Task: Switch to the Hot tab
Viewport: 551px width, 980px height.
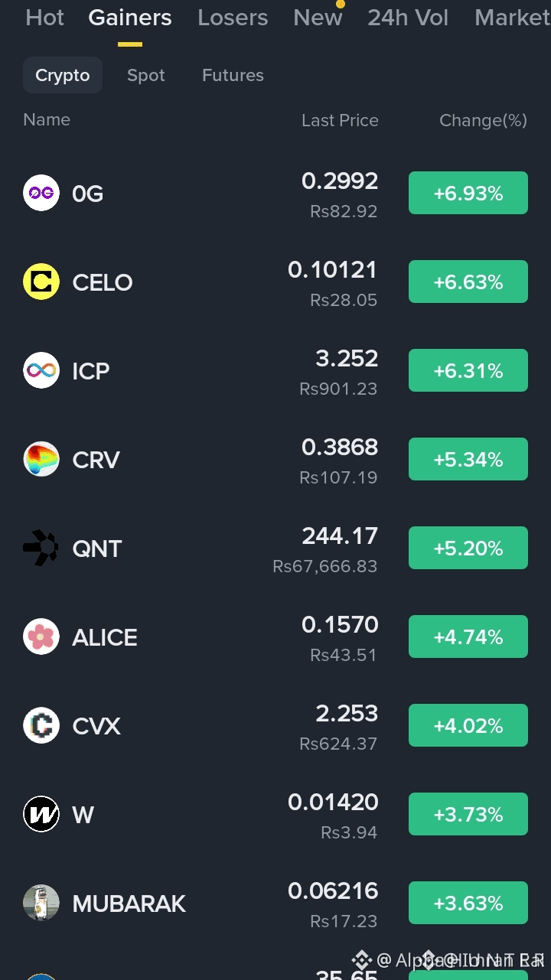Action: pyautogui.click(x=45, y=18)
